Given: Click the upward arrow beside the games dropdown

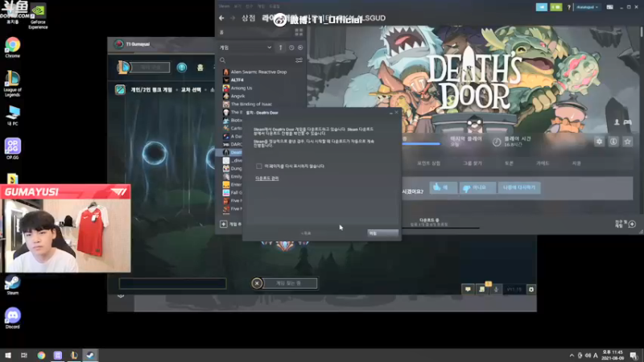Looking at the screenshot, I should (x=280, y=47).
